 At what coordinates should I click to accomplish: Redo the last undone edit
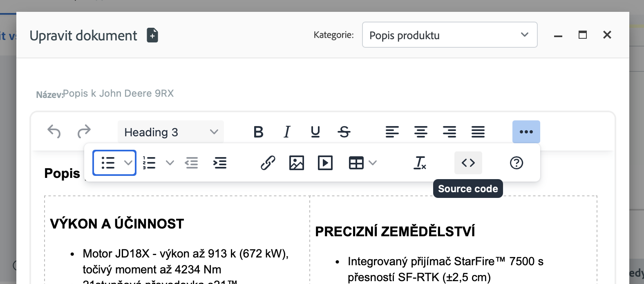click(x=84, y=132)
